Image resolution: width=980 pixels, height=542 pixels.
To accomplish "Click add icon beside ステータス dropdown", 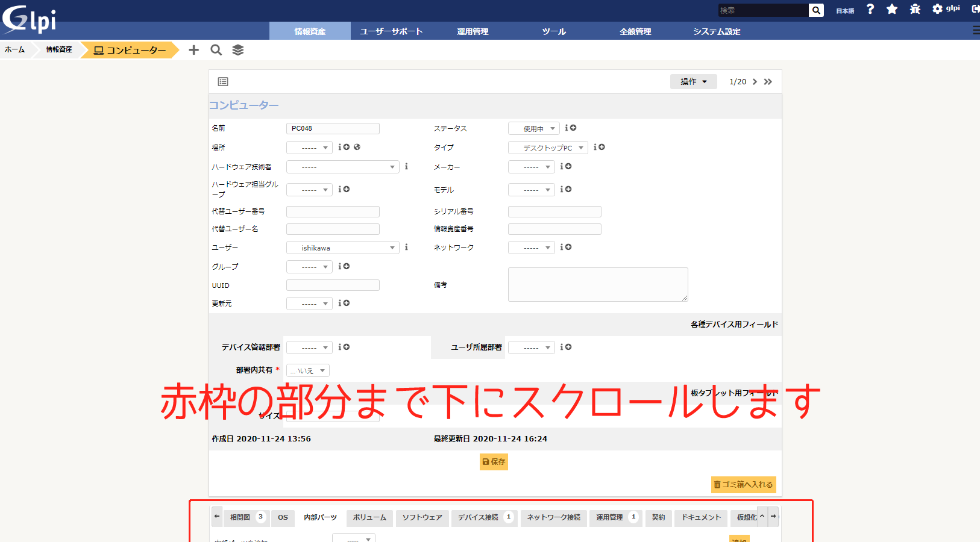I will click(x=573, y=128).
